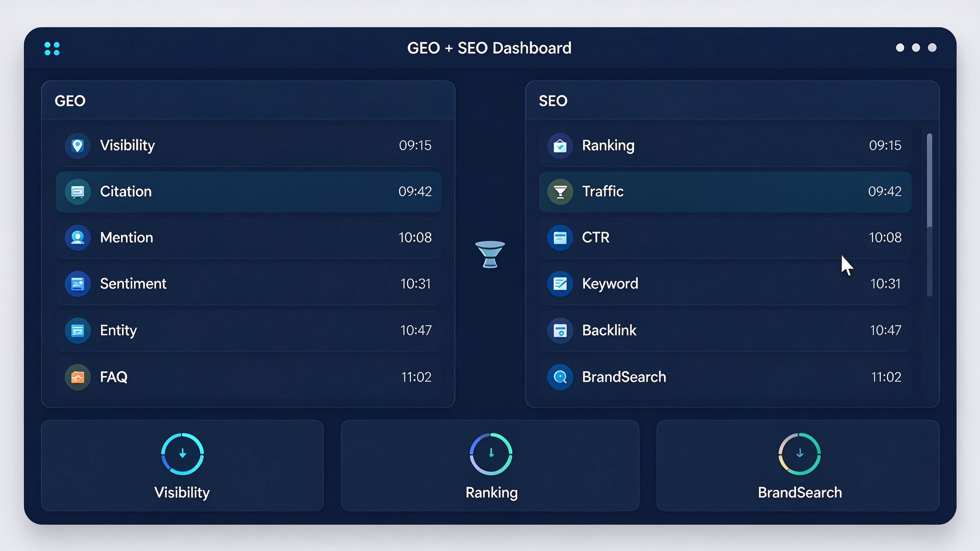Click the Mention person icon

[x=78, y=238]
